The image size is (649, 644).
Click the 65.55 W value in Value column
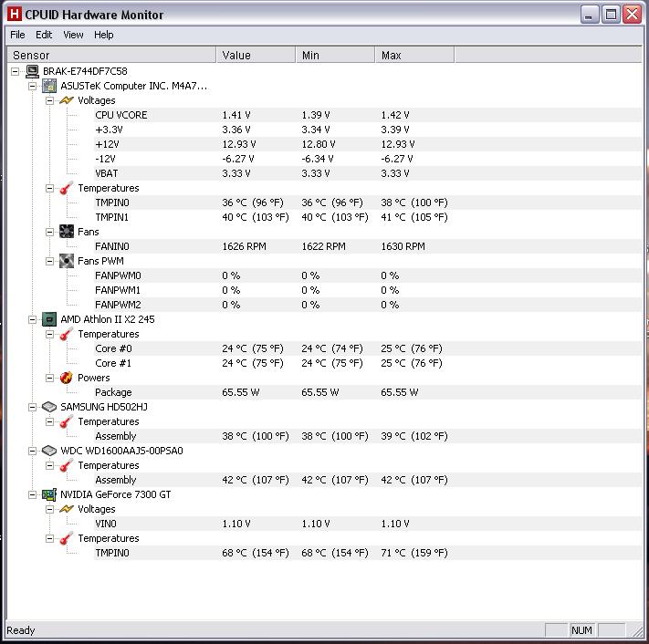click(x=240, y=392)
